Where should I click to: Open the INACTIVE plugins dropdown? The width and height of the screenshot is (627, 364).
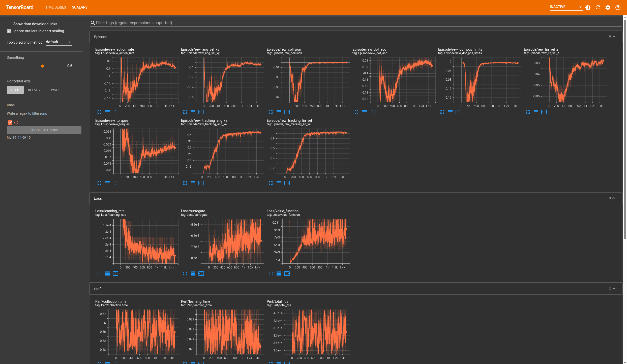pos(565,7)
